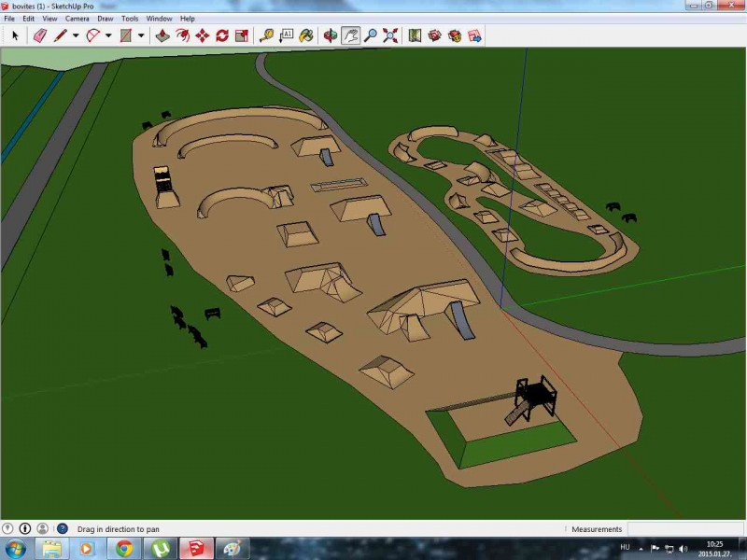Switch to the Orbit tool
The image size is (747, 560).
[x=330, y=35]
